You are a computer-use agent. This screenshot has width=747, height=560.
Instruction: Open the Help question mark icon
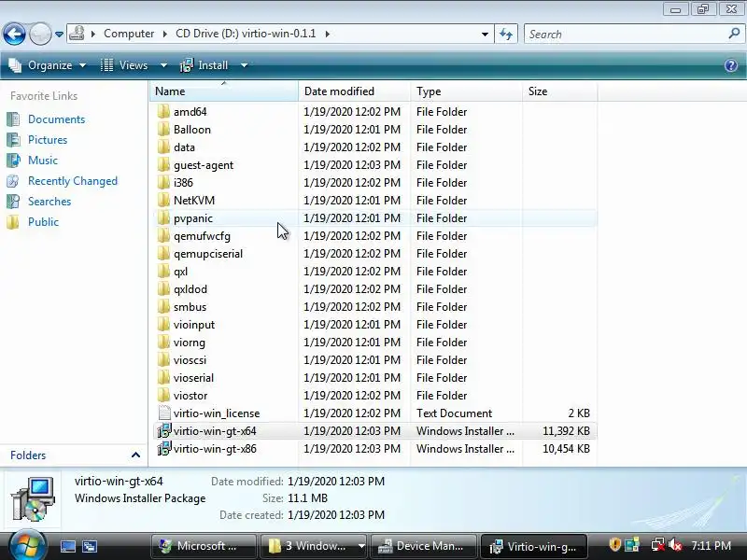pyautogui.click(x=731, y=65)
